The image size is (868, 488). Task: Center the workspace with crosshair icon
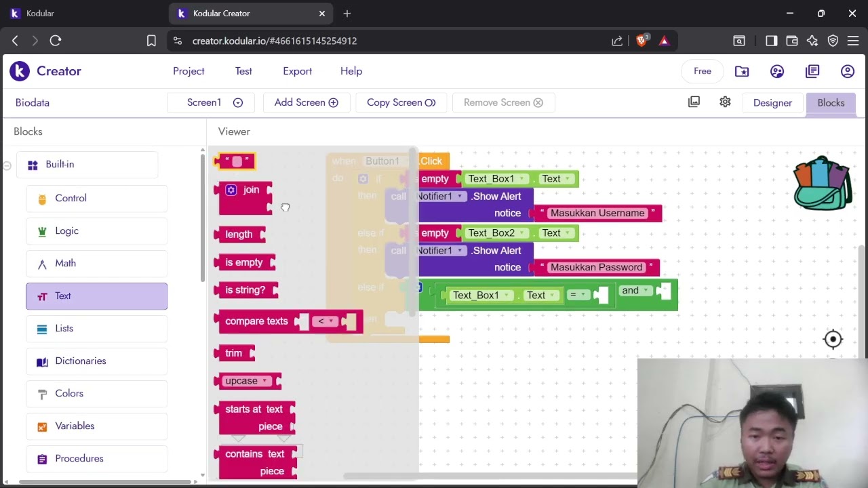(x=833, y=340)
